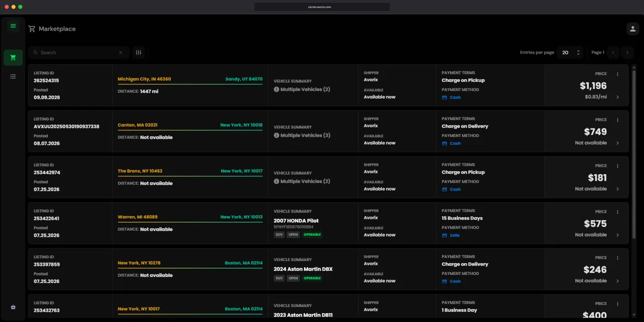Open the three-dot menu for listing 262524315
The height and width of the screenshot is (322, 644).
[617, 74]
